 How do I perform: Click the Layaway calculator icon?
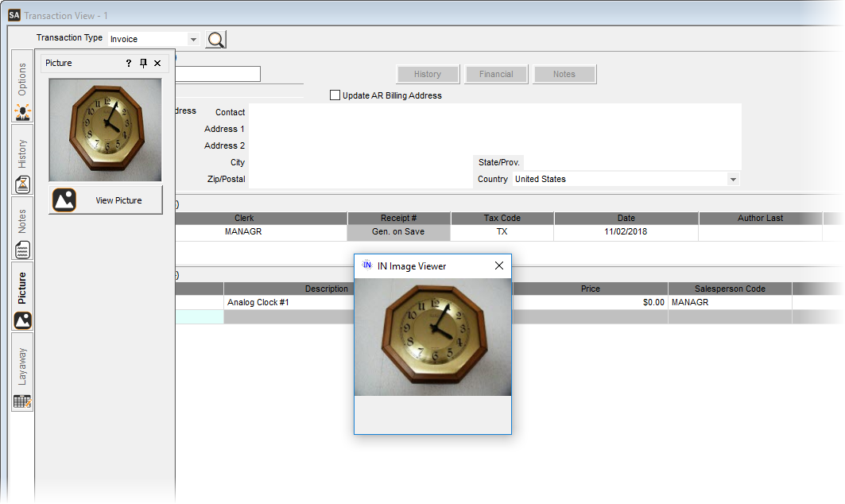point(22,401)
